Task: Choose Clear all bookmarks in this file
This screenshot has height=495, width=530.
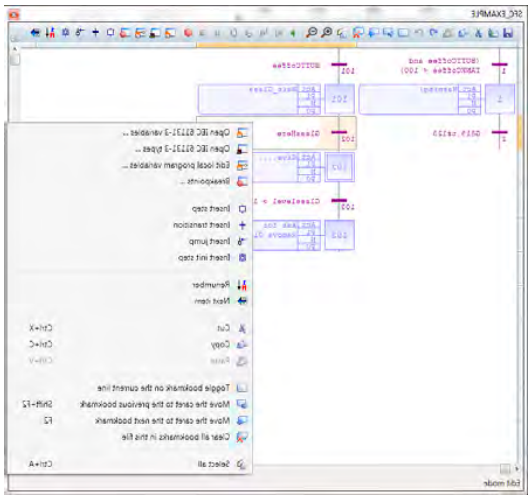Action: [130, 437]
